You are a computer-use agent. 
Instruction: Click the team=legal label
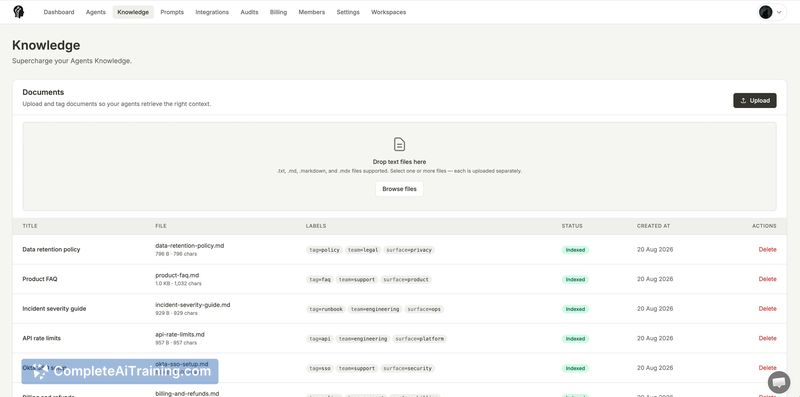(x=363, y=250)
